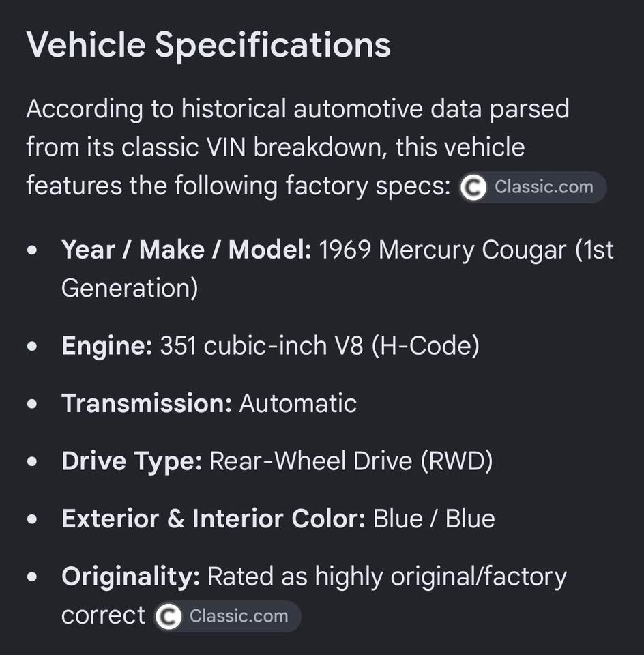Image resolution: width=644 pixels, height=655 pixels.
Task: Click the Classic.com logo icon beside factory specs
Action: 473,187
